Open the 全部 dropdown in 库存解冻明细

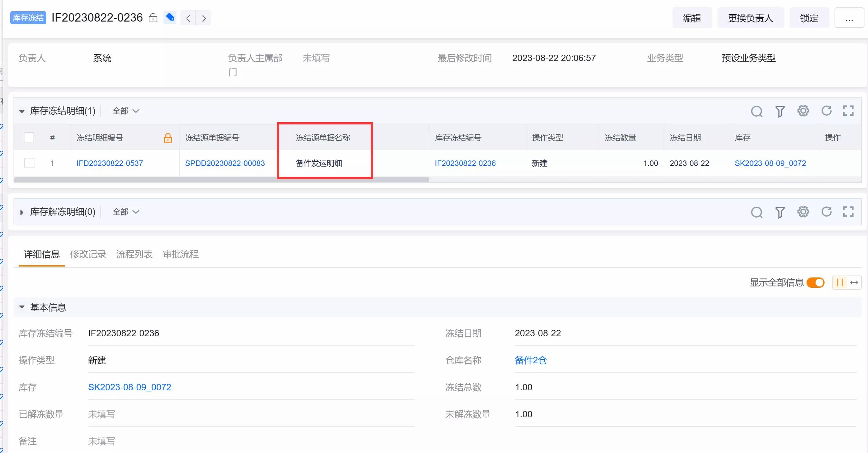point(126,212)
